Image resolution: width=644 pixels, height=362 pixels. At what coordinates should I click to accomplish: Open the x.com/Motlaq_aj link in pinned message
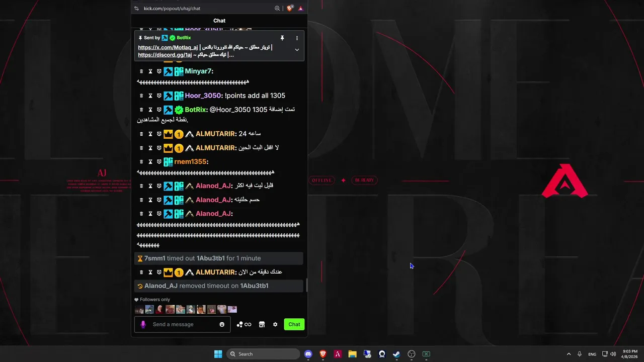click(168, 47)
